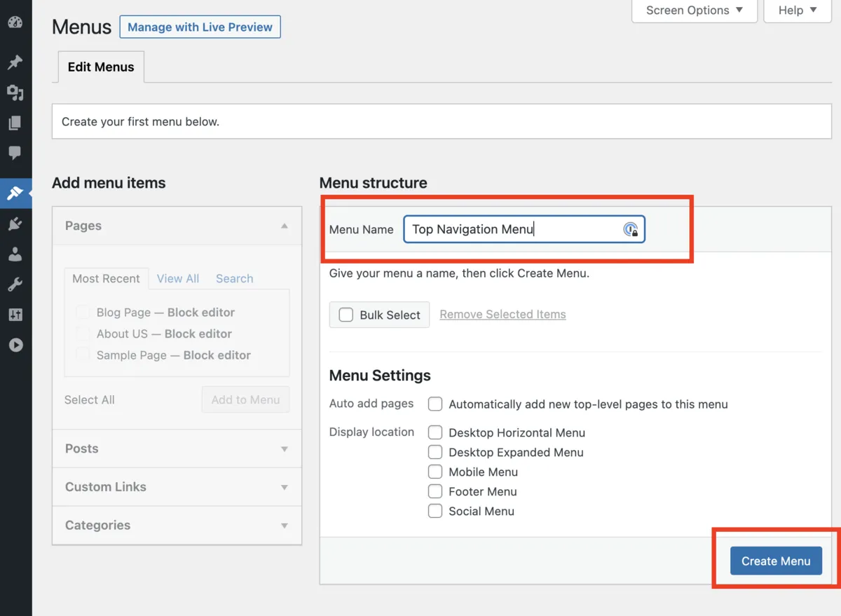
Task: Open the Pages sidebar icon
Action: [x=15, y=123]
